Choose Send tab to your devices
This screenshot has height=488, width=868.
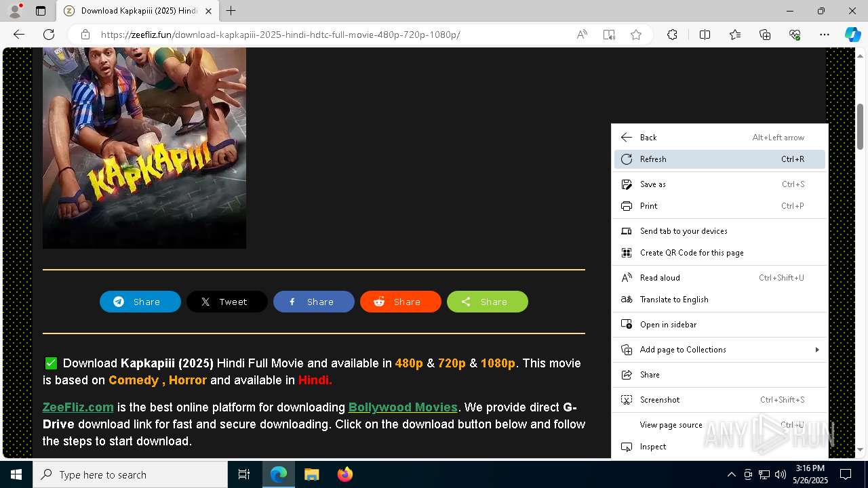coord(719,231)
